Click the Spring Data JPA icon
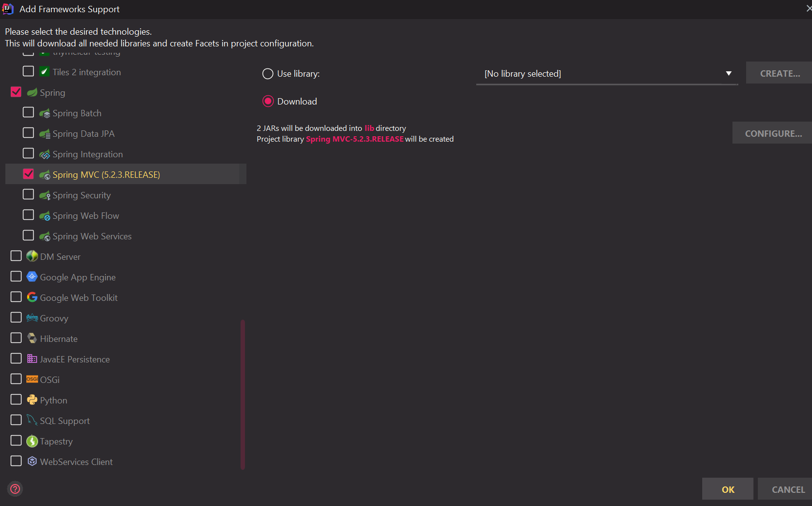This screenshot has height=506, width=812. click(x=45, y=134)
